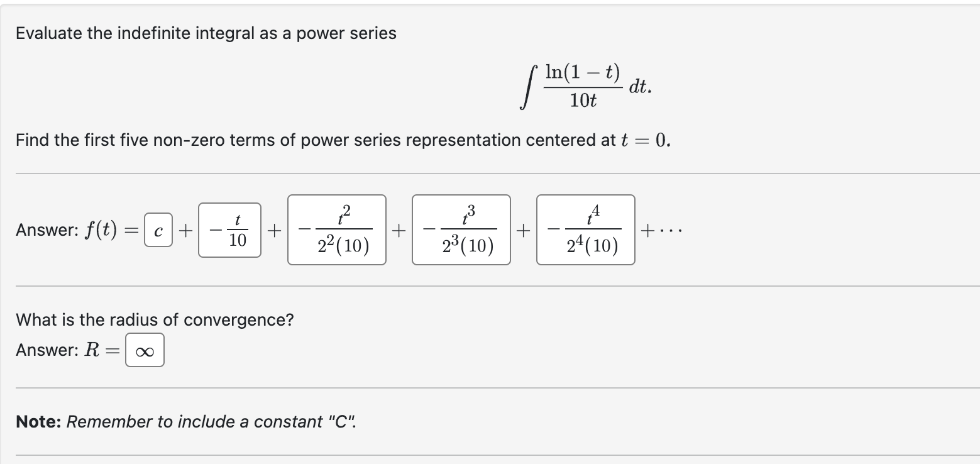Click the R = label next to infinity box
The height and width of the screenshot is (464, 980).
104,350
